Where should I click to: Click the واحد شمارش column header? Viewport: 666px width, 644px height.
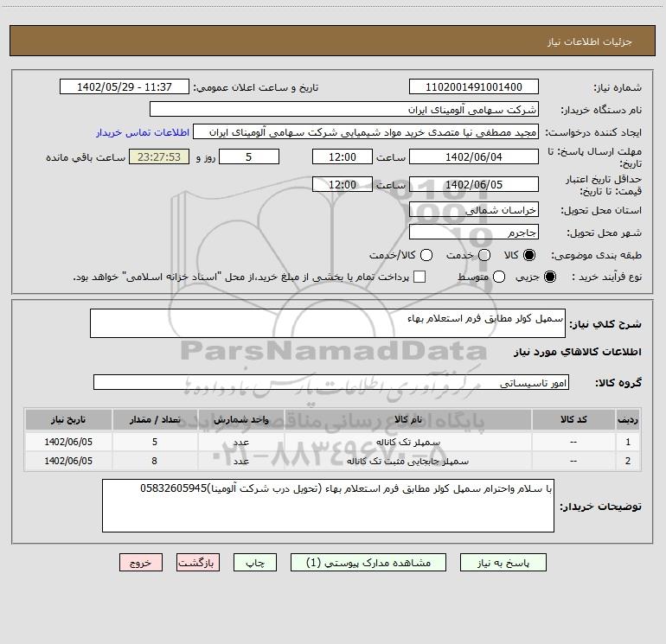[240, 419]
